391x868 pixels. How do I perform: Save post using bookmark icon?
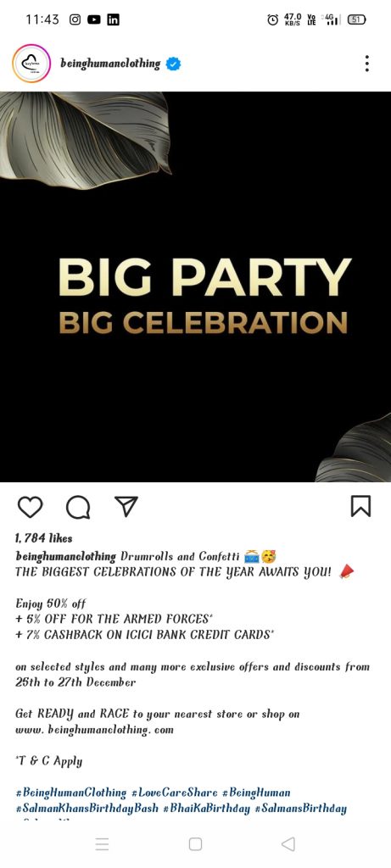tap(360, 506)
